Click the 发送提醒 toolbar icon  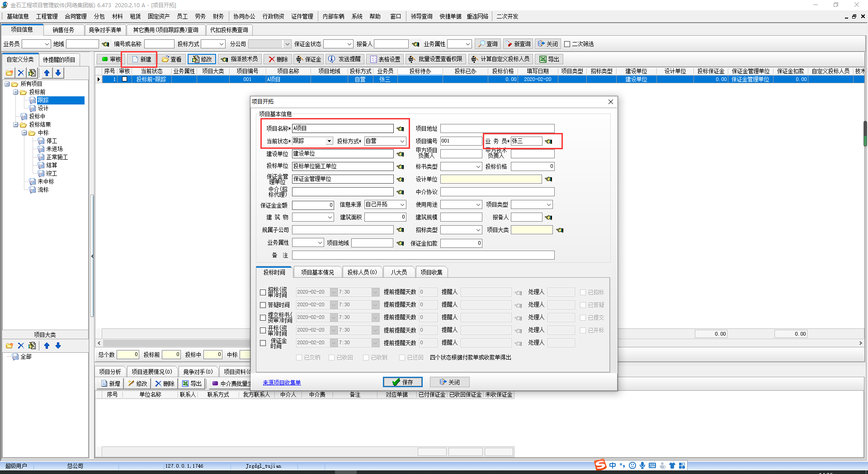[332, 59]
